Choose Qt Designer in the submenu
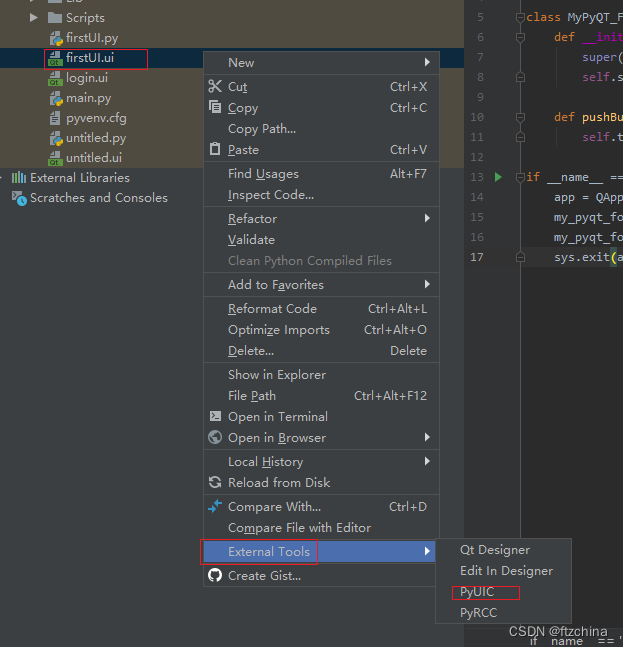Image resolution: width=623 pixels, height=647 pixels. click(503, 550)
